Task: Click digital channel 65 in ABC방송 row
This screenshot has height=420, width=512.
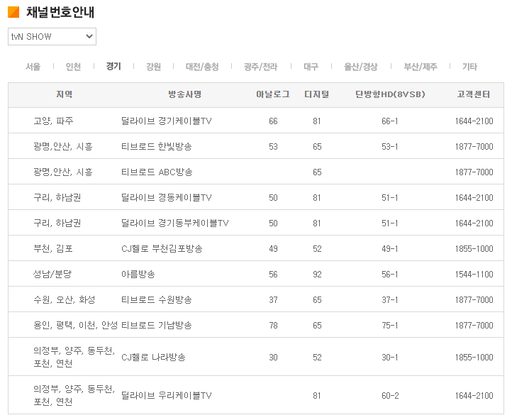Action: click(317, 172)
